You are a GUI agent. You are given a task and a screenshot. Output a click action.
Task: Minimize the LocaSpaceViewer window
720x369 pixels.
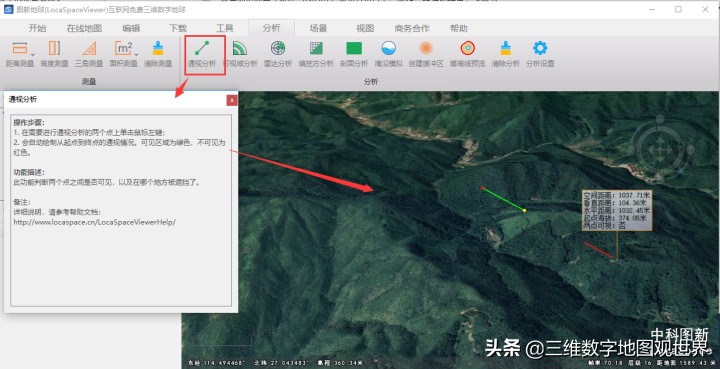652,9
